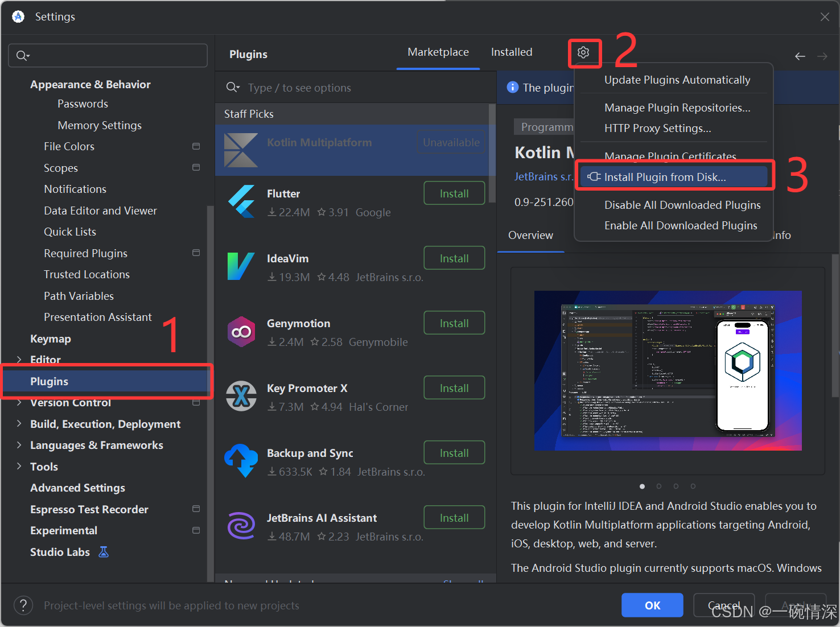Select the second screenshot carousel dot
The height and width of the screenshot is (627, 840).
[x=658, y=486]
